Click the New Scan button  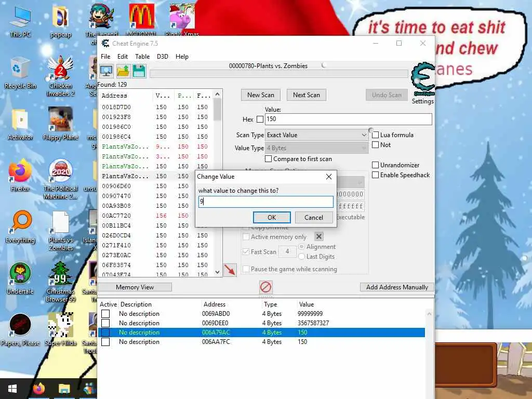point(261,95)
